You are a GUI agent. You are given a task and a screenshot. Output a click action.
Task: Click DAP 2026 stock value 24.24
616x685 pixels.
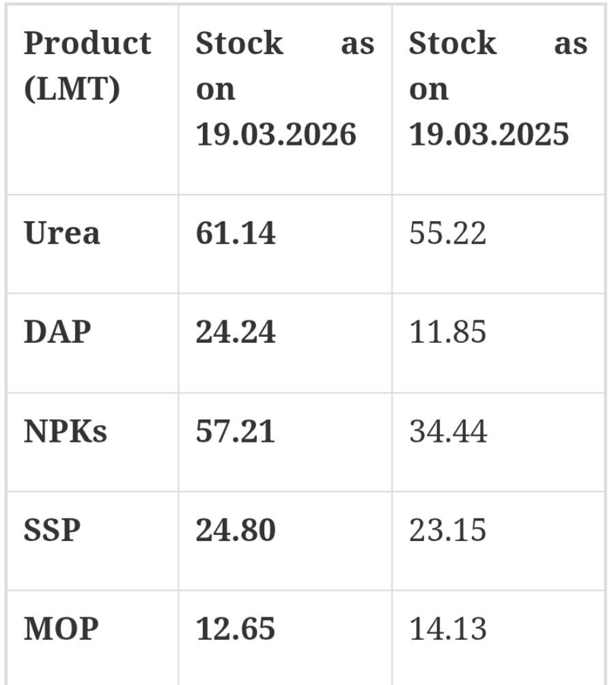[x=236, y=333]
